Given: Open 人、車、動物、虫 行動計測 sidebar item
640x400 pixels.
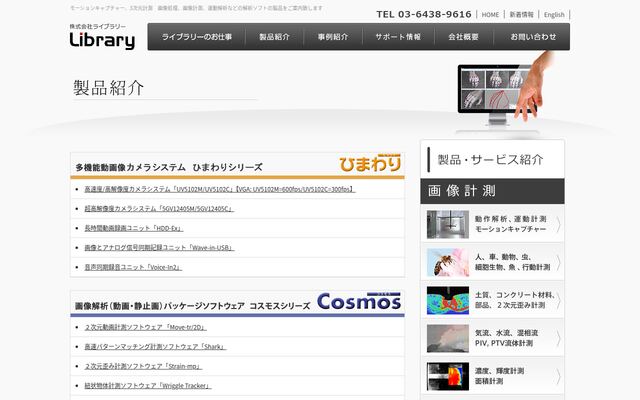Looking at the screenshot, I should (x=492, y=262).
